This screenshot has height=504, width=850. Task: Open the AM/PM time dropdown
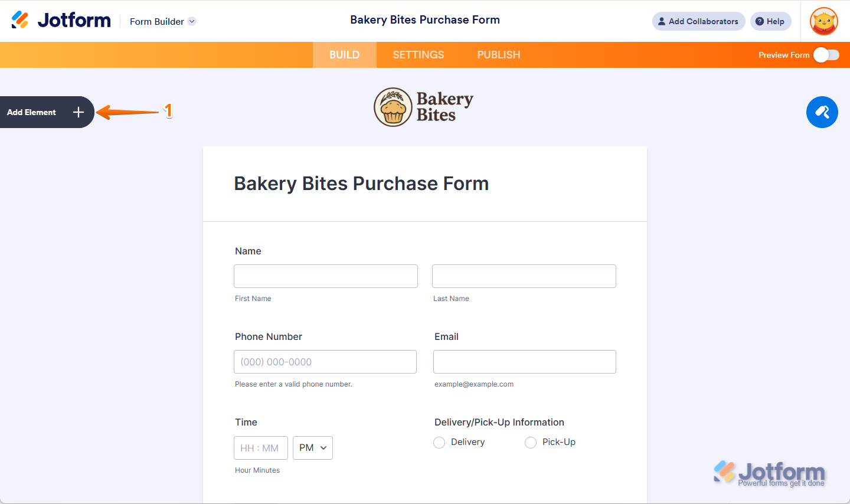(x=313, y=448)
